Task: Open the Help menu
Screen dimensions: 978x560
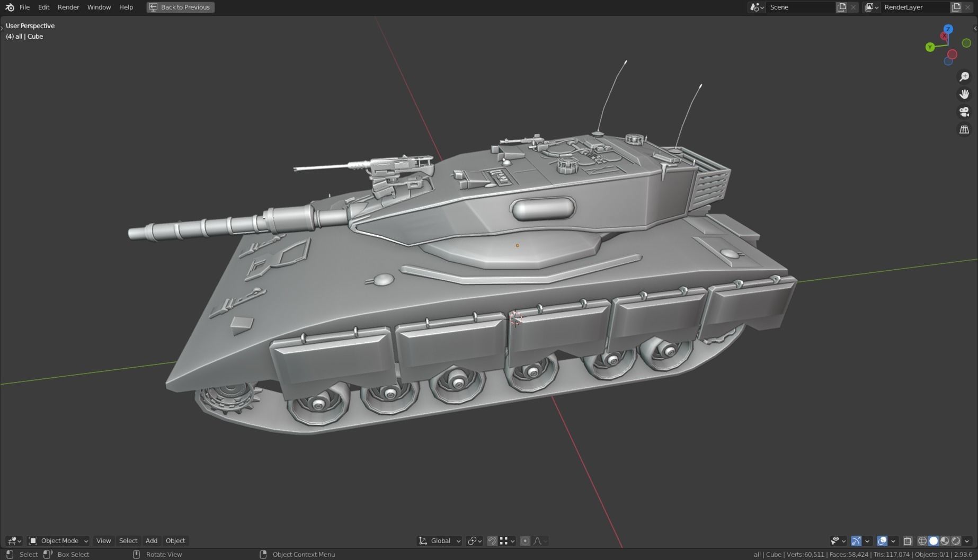Action: (126, 7)
